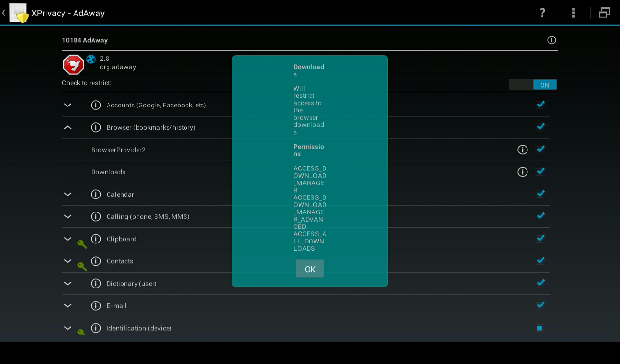Tap the Dictionary (user) label
The height and width of the screenshot is (364, 620).
131,283
